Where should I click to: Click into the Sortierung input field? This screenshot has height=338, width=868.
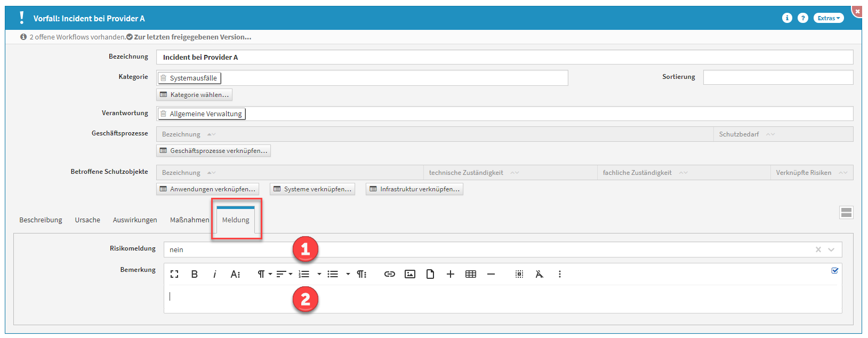(x=777, y=77)
